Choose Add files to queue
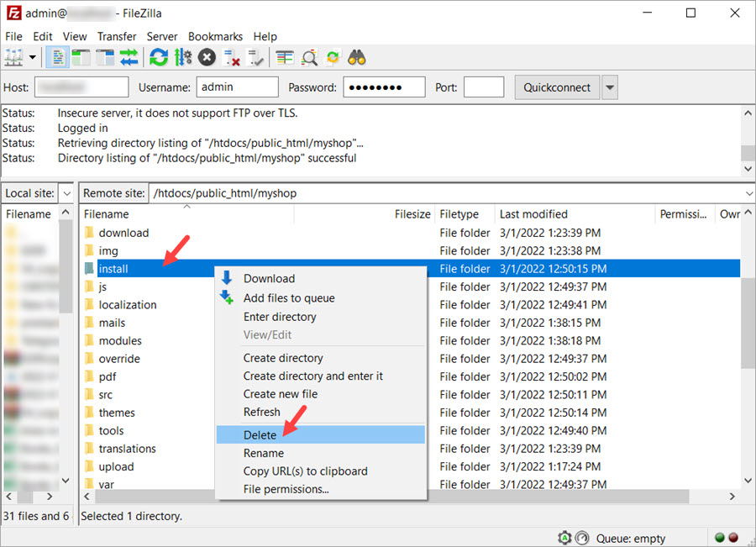Viewport: 756px width, 547px height. click(x=321, y=298)
